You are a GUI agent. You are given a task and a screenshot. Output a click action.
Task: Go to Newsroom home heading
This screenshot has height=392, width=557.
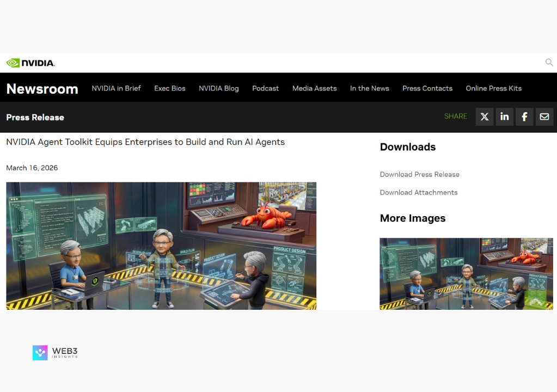(x=42, y=89)
